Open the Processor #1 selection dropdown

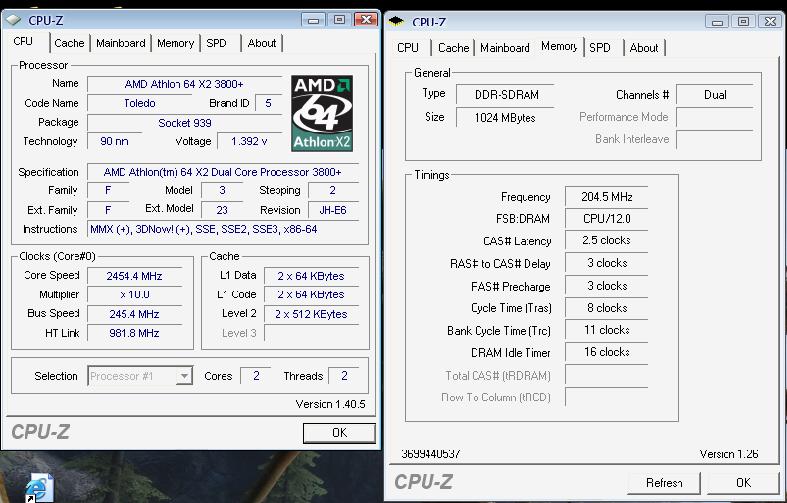click(184, 376)
